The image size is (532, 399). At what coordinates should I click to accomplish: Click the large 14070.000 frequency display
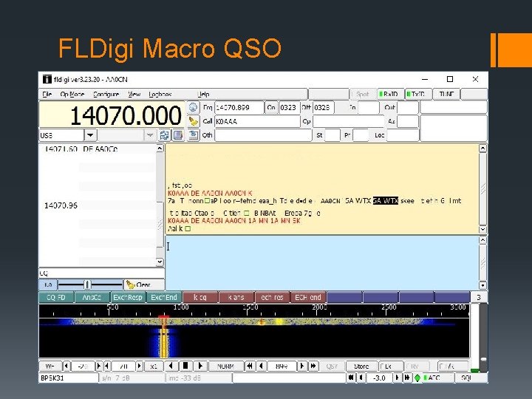[x=112, y=115]
